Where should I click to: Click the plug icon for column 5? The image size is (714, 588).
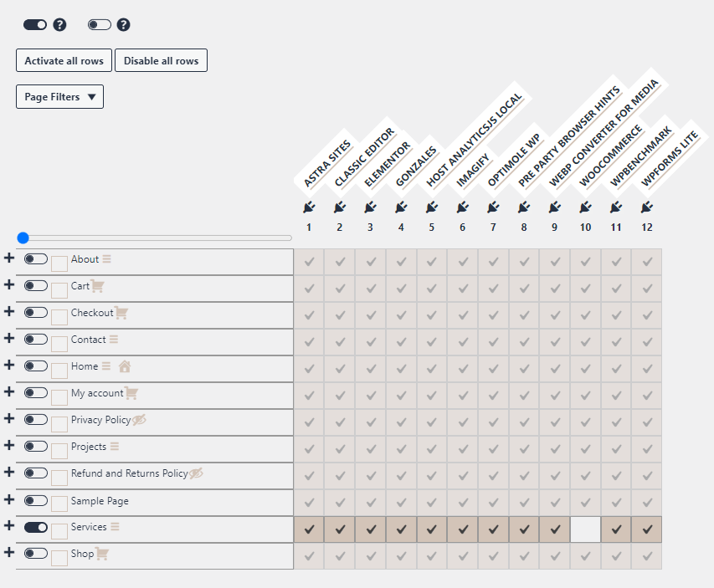(x=432, y=207)
